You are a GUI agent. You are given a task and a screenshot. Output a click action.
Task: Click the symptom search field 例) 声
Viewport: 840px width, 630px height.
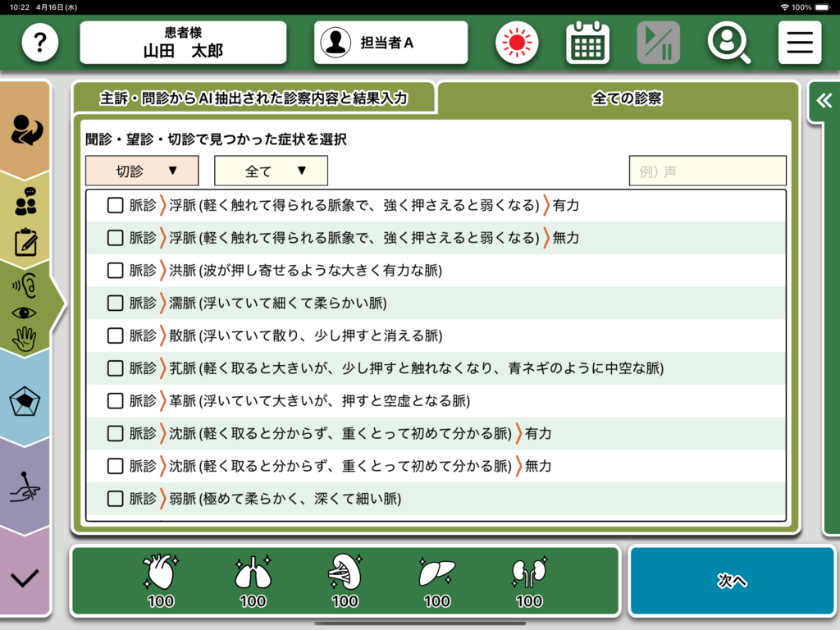(707, 171)
